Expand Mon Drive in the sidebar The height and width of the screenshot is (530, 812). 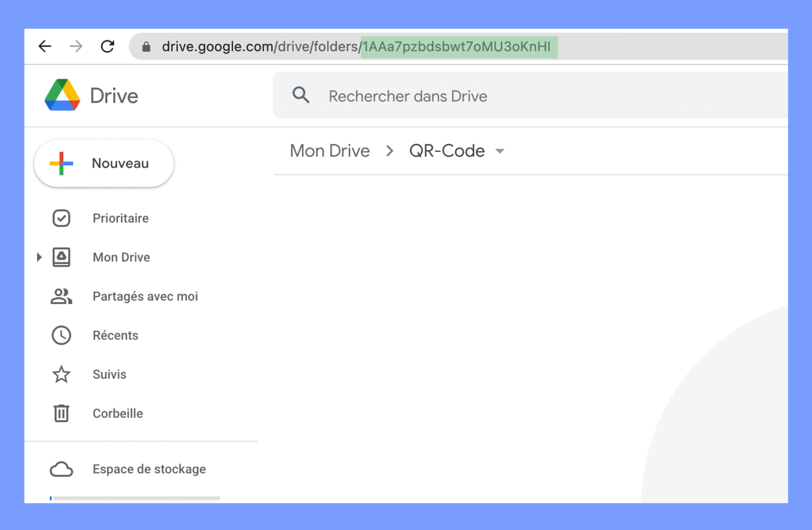[x=39, y=257]
